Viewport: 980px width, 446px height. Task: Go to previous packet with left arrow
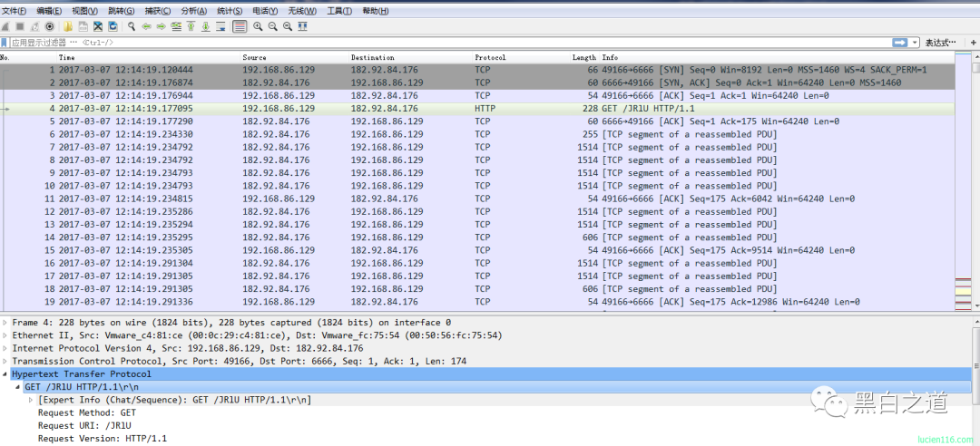click(146, 26)
